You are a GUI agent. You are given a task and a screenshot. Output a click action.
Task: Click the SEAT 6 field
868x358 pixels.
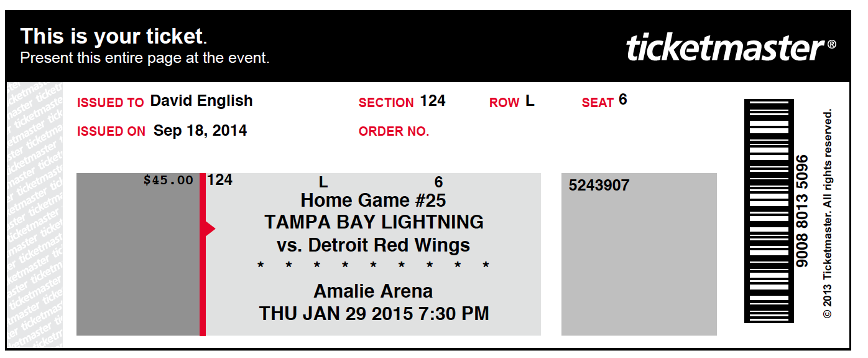tap(604, 101)
